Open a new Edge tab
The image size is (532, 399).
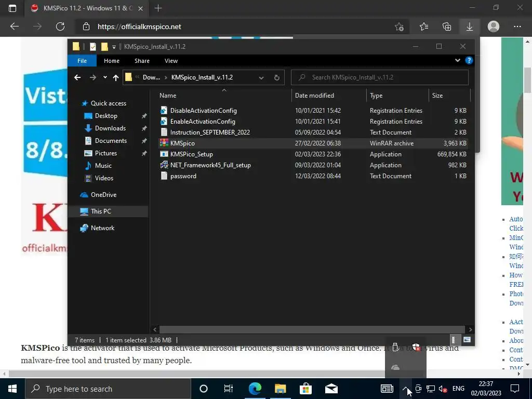point(158,8)
